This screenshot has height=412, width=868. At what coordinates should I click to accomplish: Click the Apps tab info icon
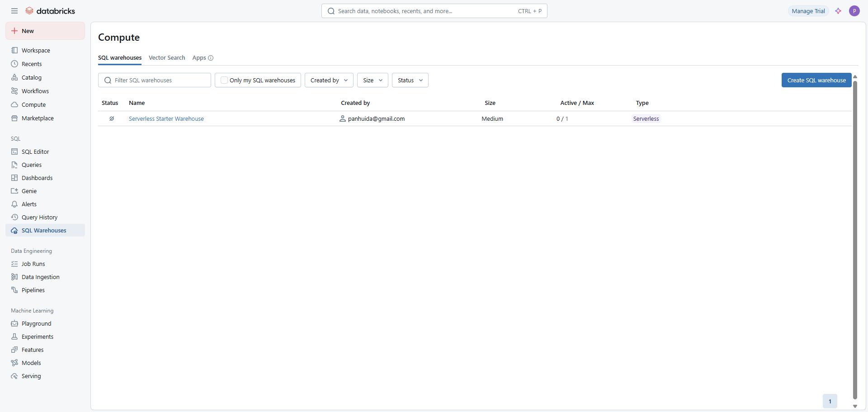[x=211, y=58]
